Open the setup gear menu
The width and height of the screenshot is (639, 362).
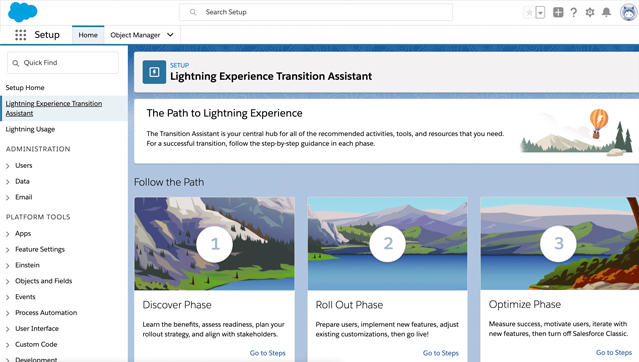590,12
